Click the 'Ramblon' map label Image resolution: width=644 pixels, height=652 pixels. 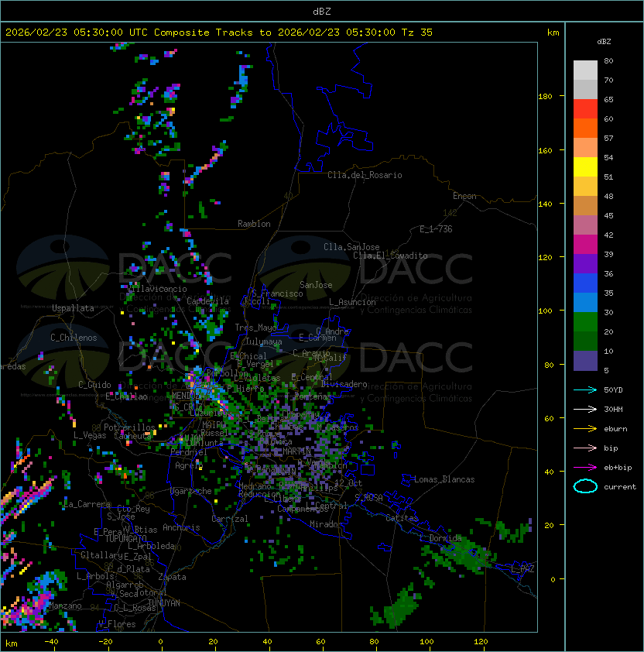coord(254,224)
